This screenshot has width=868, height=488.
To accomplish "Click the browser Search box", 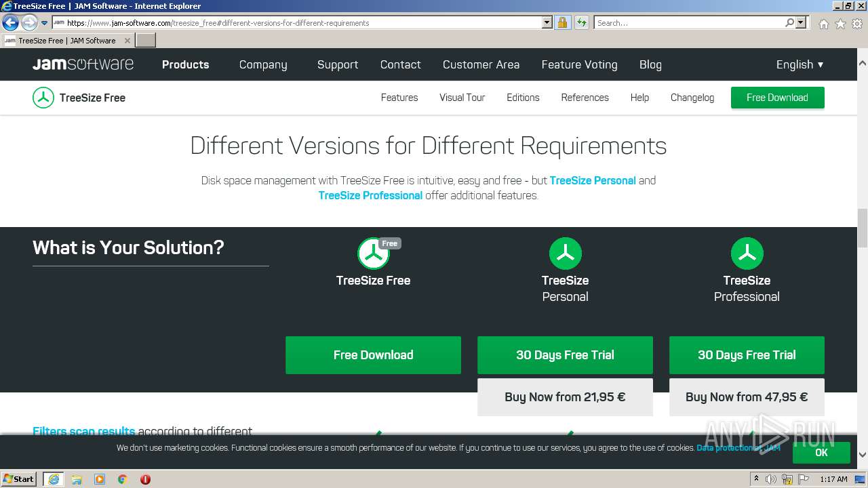I will [689, 22].
